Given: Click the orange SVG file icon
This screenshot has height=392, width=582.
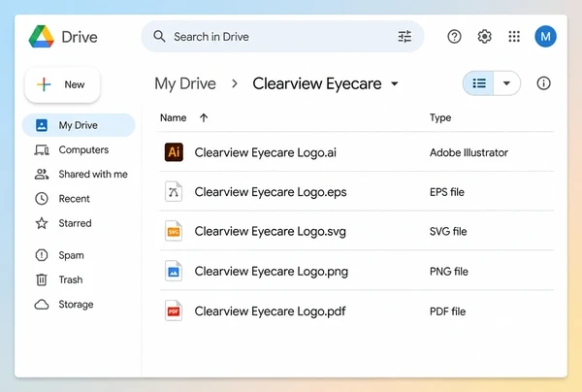Looking at the screenshot, I should (174, 231).
